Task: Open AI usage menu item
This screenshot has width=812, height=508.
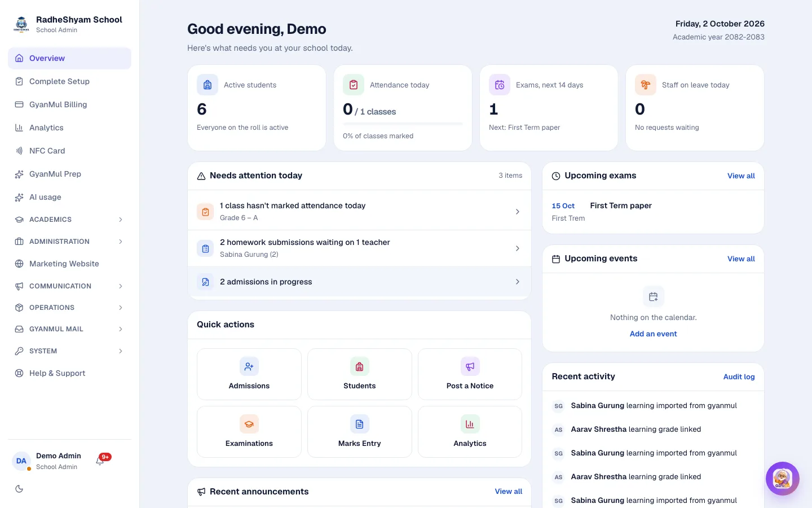Action: [69, 197]
